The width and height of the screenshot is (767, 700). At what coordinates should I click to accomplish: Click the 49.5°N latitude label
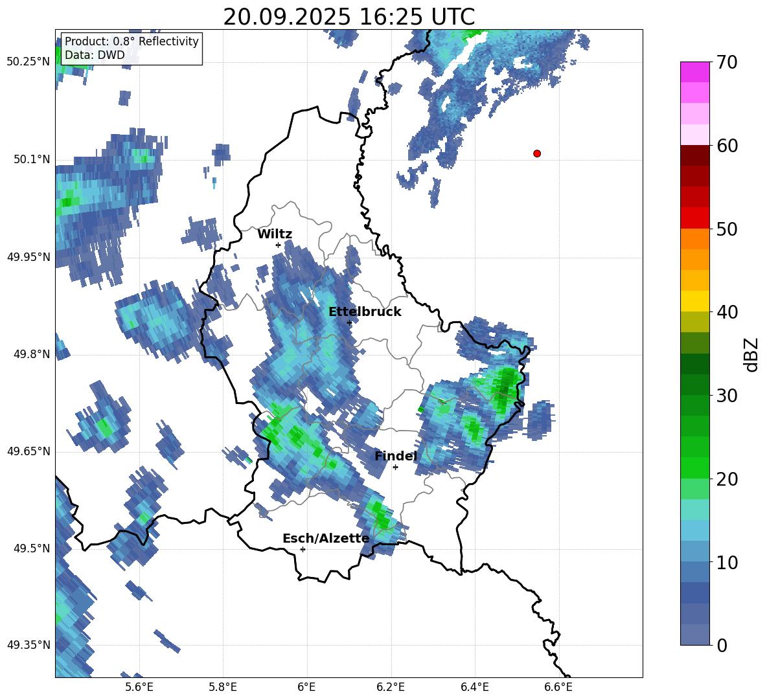click(32, 548)
